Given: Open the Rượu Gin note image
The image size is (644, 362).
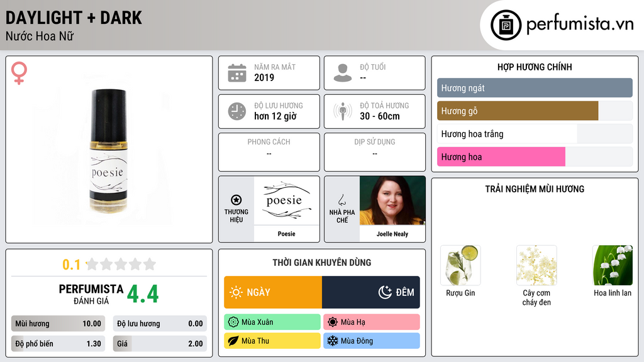Looking at the screenshot, I should 460,266.
